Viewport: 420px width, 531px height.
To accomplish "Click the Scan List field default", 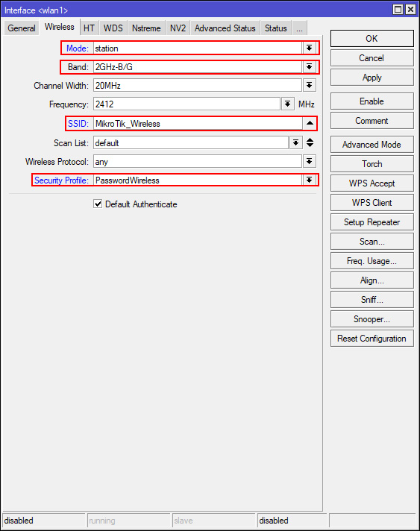I will point(191,142).
